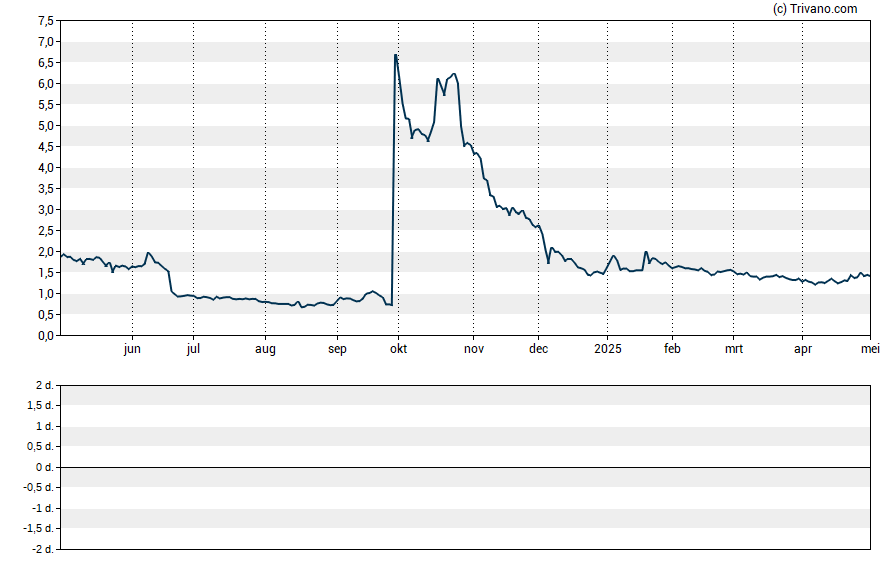This screenshot has height=565, width=888.
Task: Click the '3,0' price axis label
Action: click(46, 210)
